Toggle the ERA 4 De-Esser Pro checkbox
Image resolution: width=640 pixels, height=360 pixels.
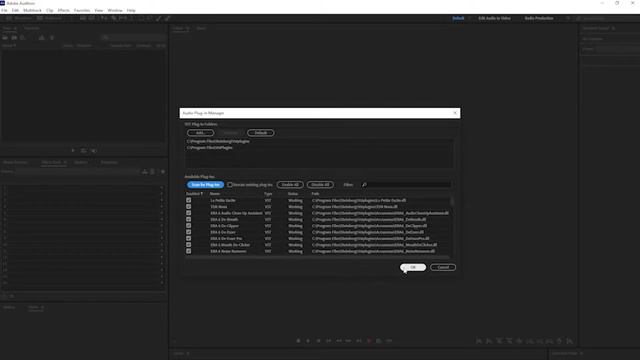coord(189,238)
